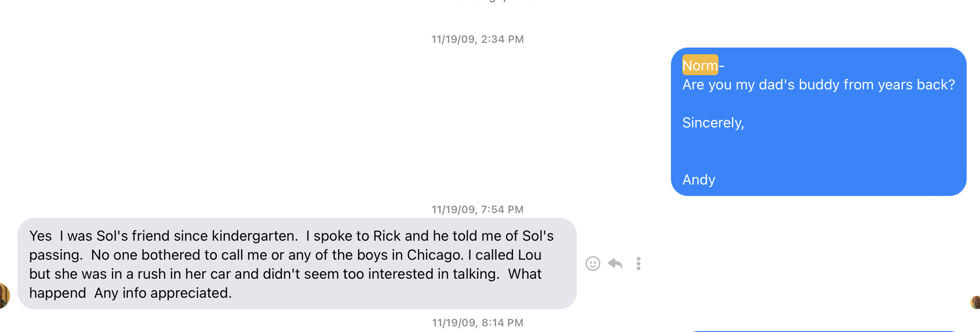980x332 pixels.
Task: Click "Any info appreciated." text
Action: coord(163,293)
